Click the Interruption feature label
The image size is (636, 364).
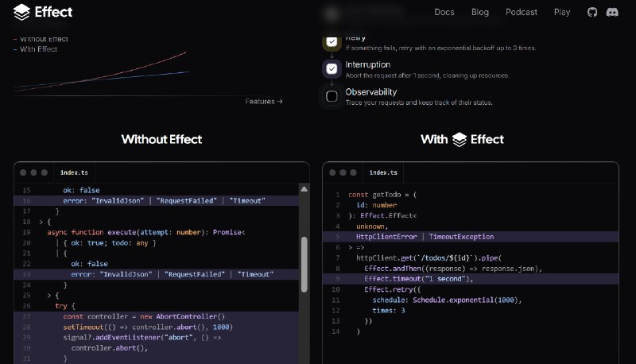(x=367, y=64)
